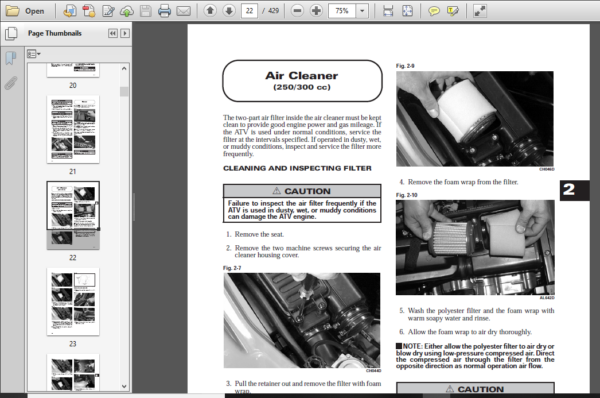Open the Bookmarks panel
This screenshot has width=600, height=398.
click(x=11, y=58)
